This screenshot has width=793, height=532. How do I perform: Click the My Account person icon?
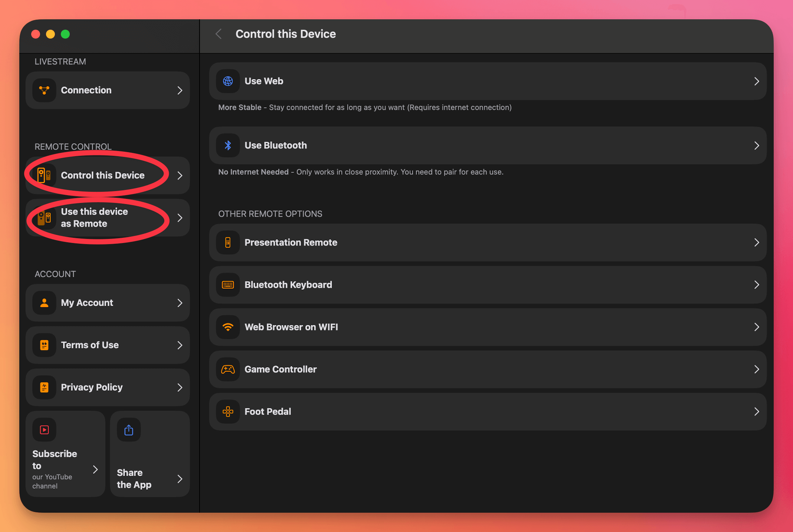tap(44, 303)
